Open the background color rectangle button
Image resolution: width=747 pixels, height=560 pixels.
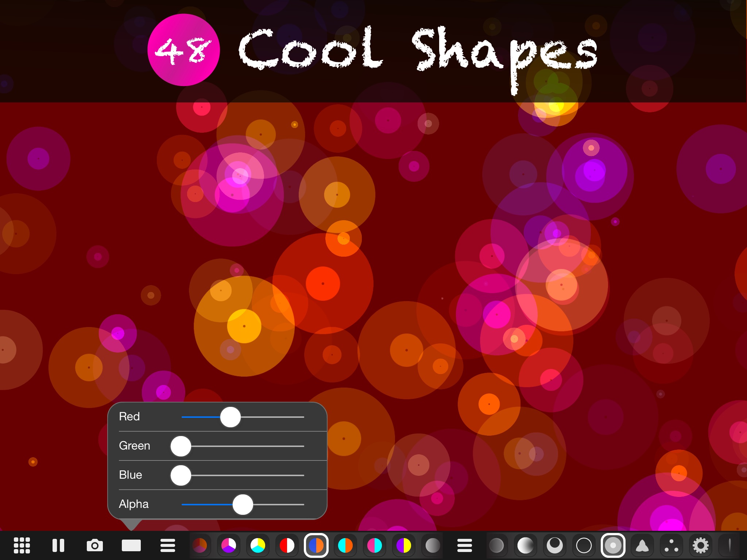coord(131,545)
